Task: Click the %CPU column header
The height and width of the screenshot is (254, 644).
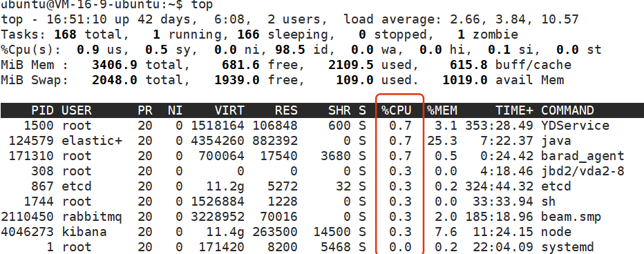Action: coord(397,110)
